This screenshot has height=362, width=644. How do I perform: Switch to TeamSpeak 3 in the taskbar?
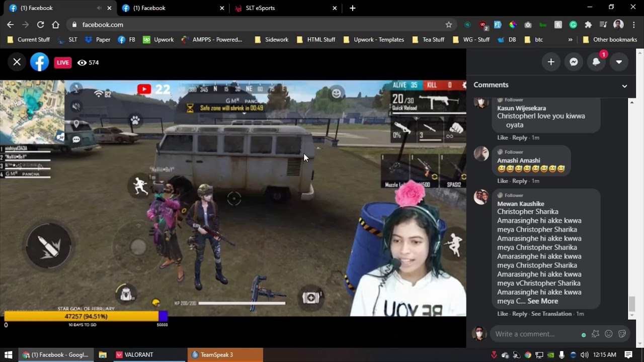click(225, 354)
